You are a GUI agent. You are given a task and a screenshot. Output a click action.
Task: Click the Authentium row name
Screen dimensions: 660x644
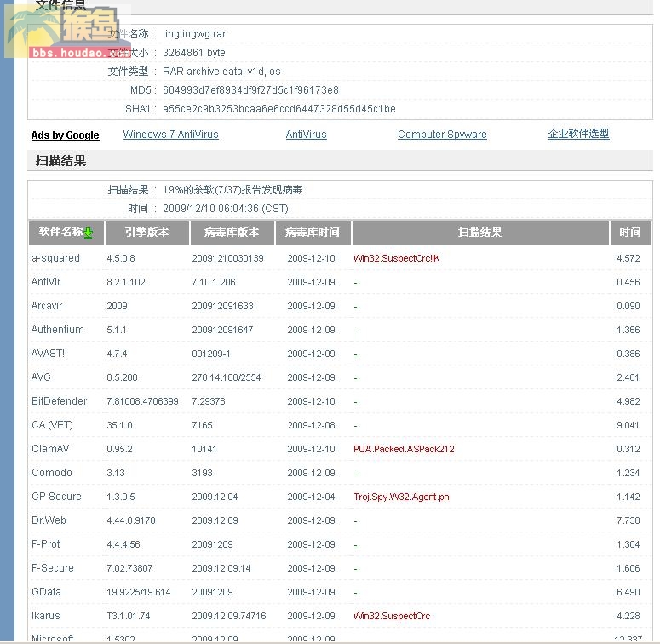pyautogui.click(x=58, y=330)
